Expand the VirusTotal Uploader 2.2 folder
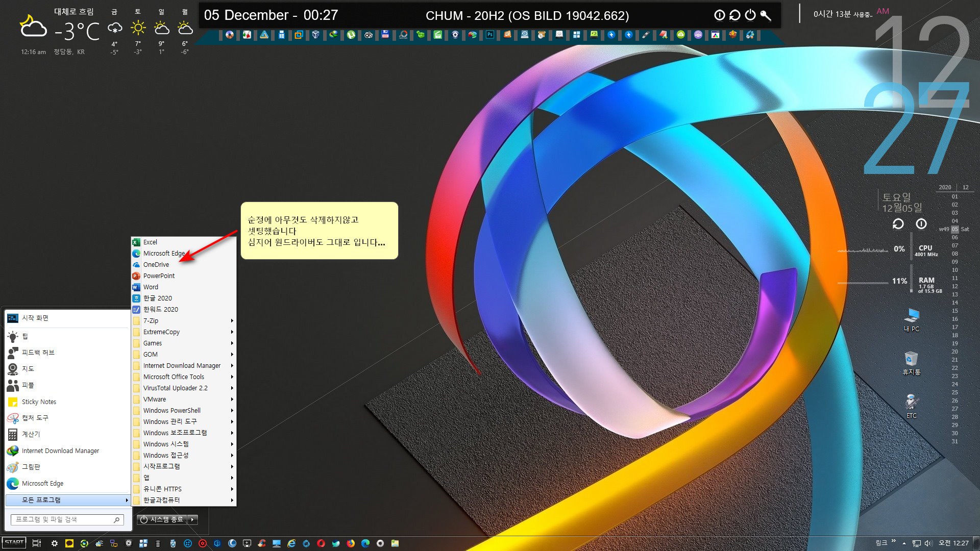980x551 pixels. (x=184, y=388)
